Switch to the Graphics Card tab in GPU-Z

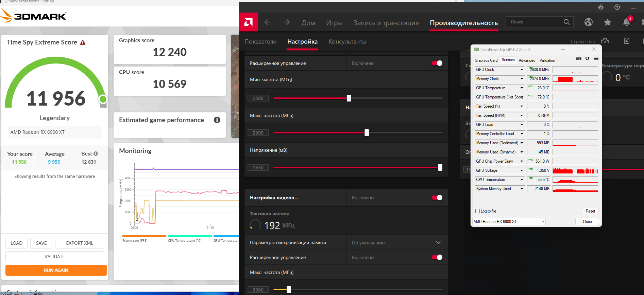[486, 60]
